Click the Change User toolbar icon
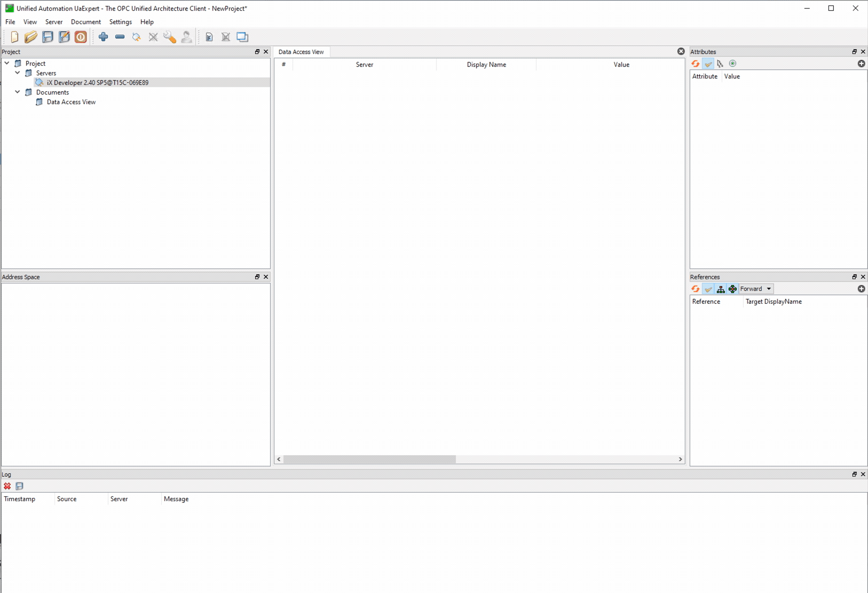The image size is (868, 593). point(187,36)
